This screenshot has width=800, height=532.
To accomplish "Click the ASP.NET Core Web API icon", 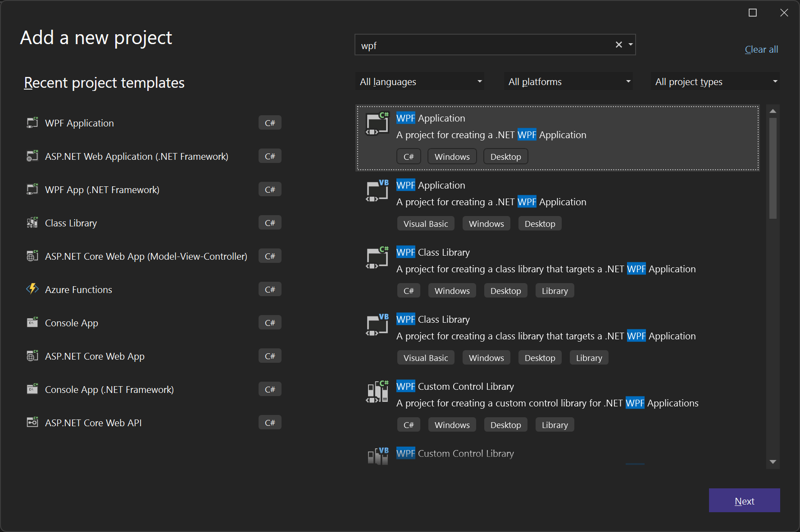I will click(32, 422).
